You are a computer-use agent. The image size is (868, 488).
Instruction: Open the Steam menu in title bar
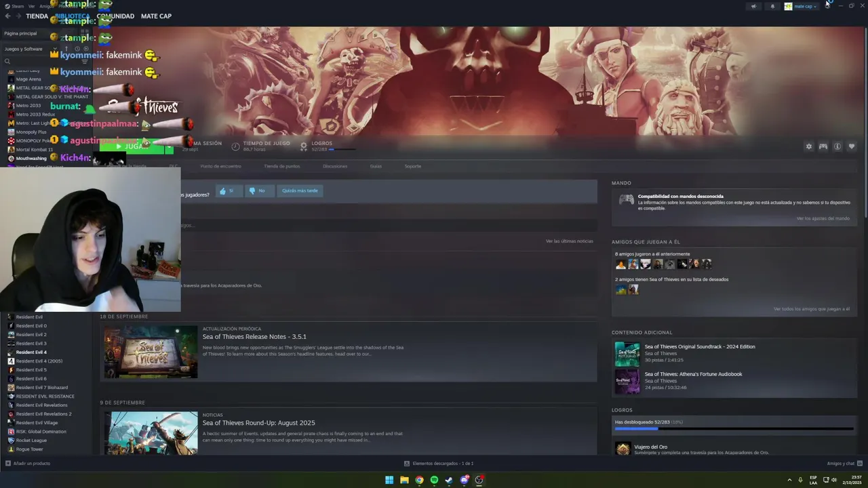point(14,6)
